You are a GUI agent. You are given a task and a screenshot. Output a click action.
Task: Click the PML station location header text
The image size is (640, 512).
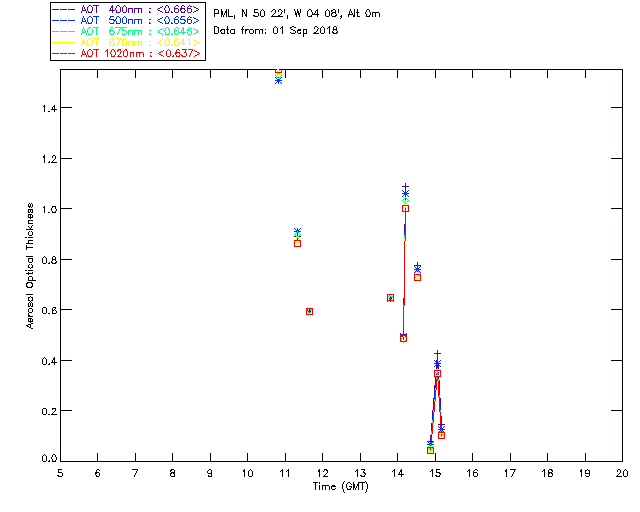[297, 14]
